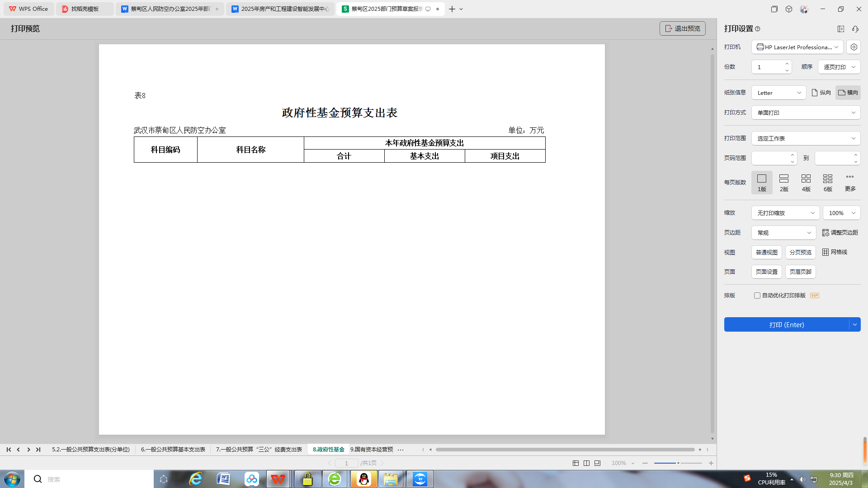
Task: Expand the Letter paper size dropdown
Action: (778, 93)
